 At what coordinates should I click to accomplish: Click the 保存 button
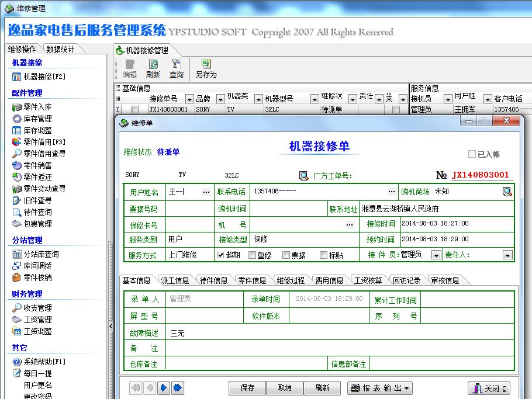point(247,388)
